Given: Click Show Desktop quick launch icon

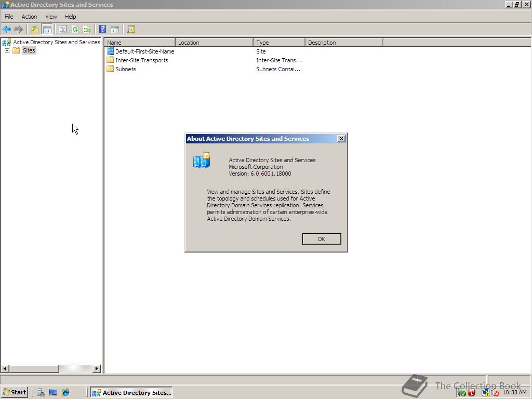Looking at the screenshot, I should click(x=53, y=393).
